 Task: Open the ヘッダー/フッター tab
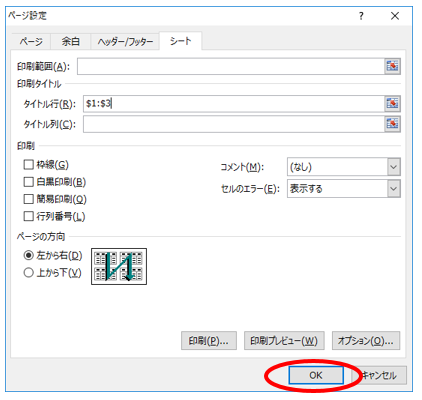[125, 42]
